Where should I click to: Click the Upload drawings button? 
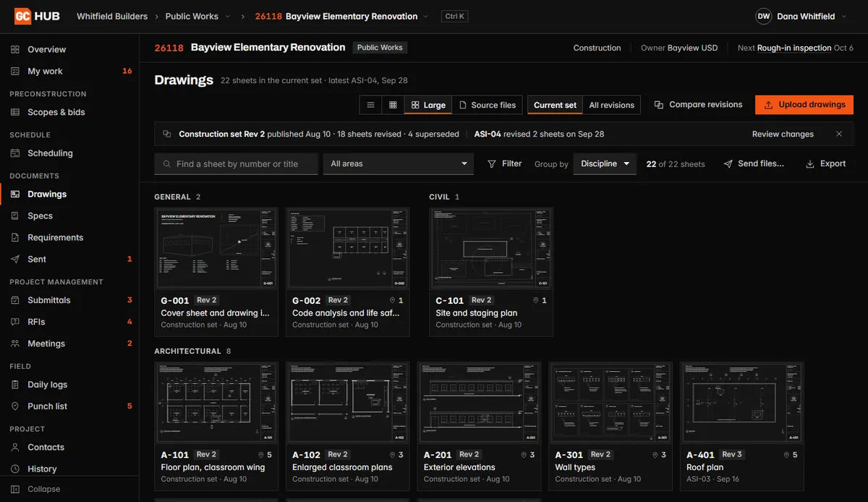[804, 105]
